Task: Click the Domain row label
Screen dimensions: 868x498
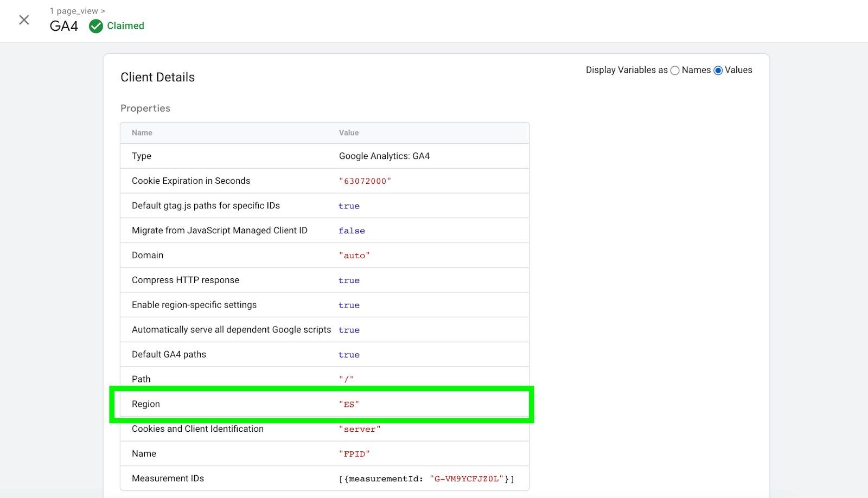Action: tap(148, 256)
